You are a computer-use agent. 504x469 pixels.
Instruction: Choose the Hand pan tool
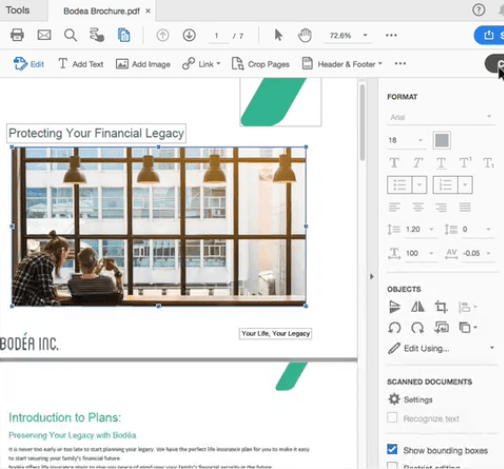point(305,35)
